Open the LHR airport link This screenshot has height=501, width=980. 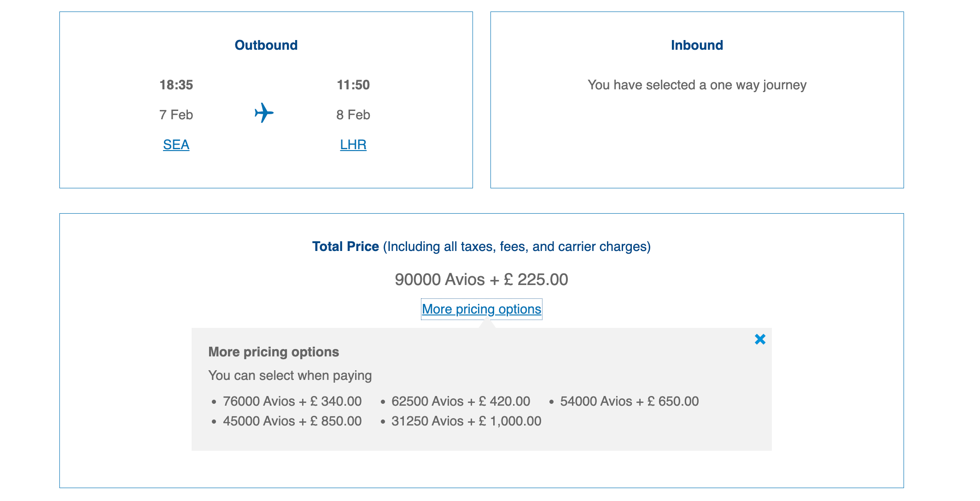click(x=353, y=145)
